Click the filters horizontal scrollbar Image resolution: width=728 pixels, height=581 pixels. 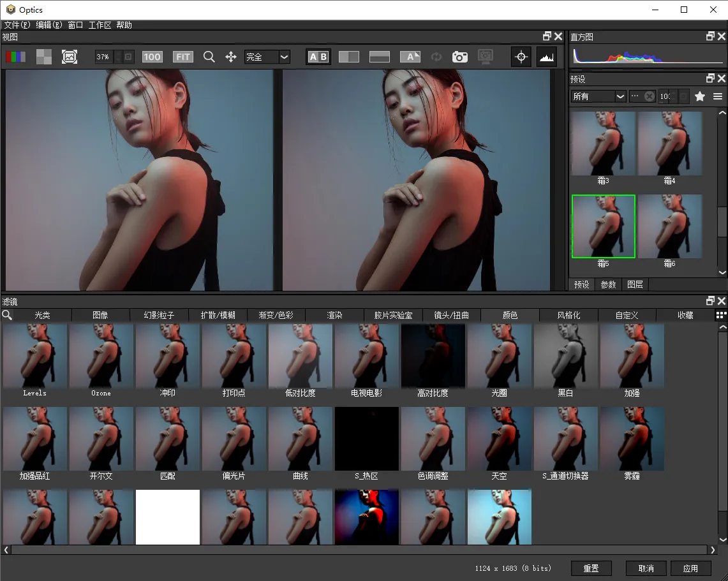pos(360,550)
